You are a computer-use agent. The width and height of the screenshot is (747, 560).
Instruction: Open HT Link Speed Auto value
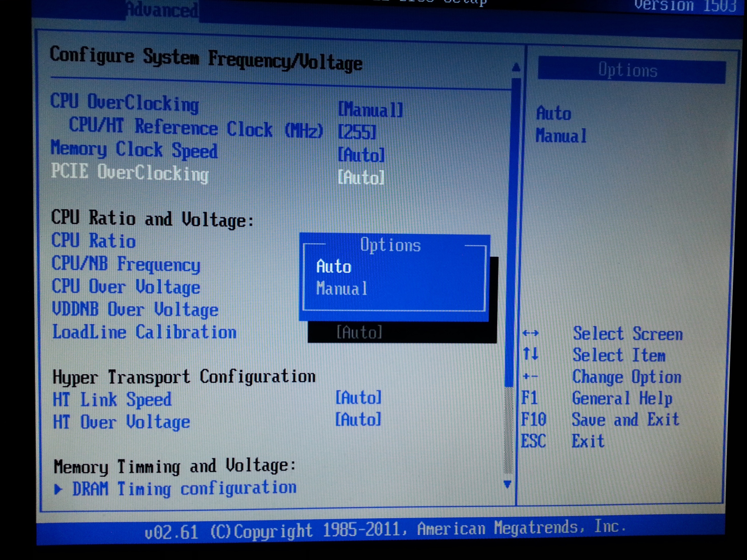pyautogui.click(x=358, y=398)
